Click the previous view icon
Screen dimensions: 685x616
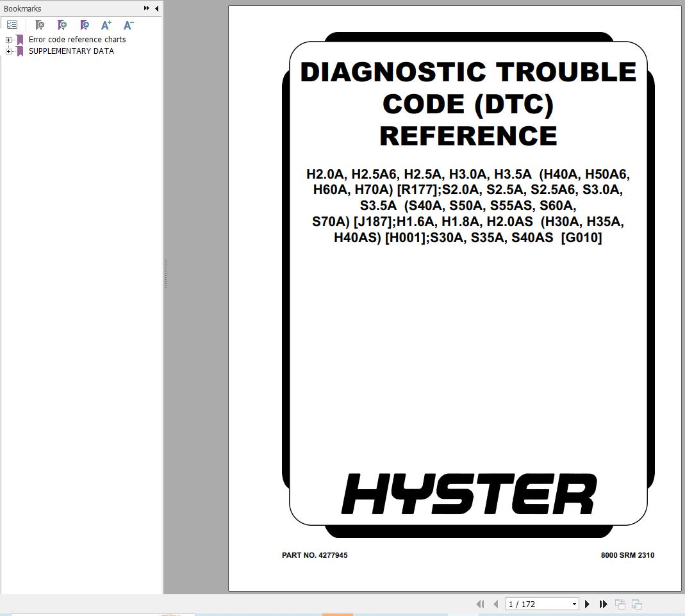620,604
